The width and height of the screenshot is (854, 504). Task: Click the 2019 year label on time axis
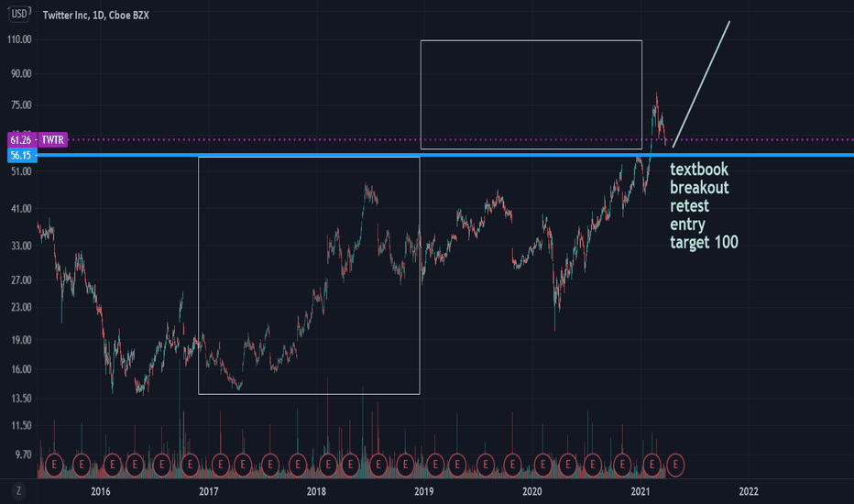(x=424, y=491)
